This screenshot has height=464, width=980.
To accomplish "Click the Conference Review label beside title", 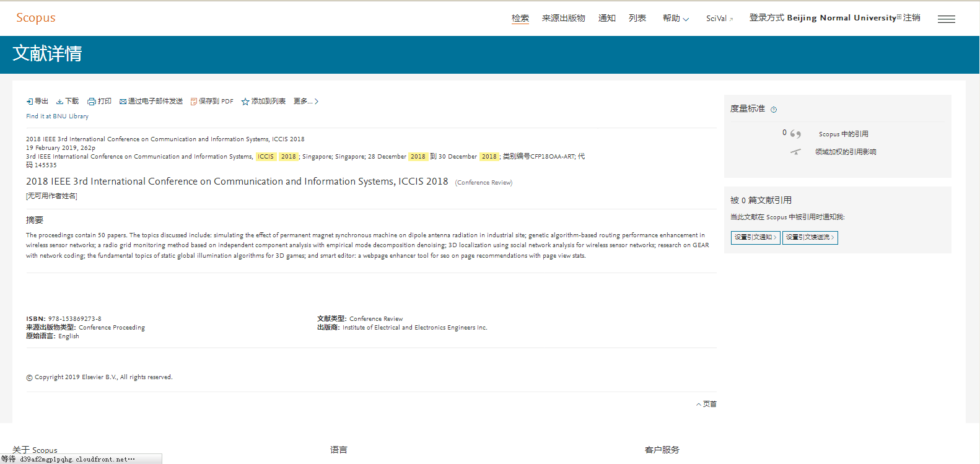I will point(484,183).
